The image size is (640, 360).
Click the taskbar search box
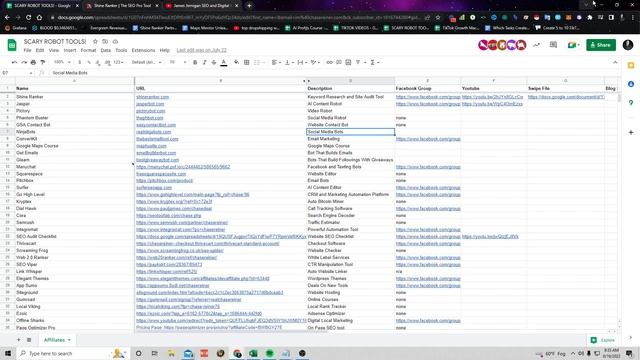[x=72, y=353]
